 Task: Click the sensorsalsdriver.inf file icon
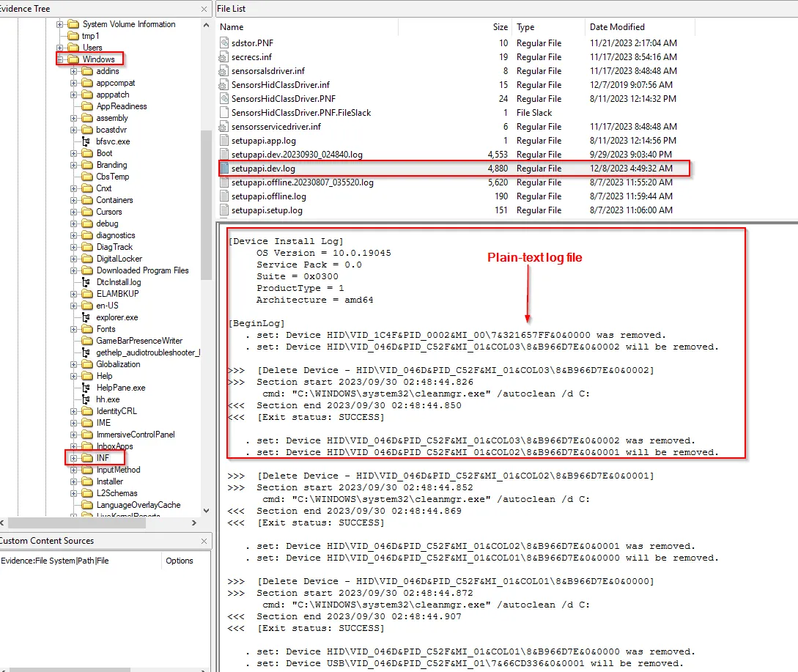(224, 71)
